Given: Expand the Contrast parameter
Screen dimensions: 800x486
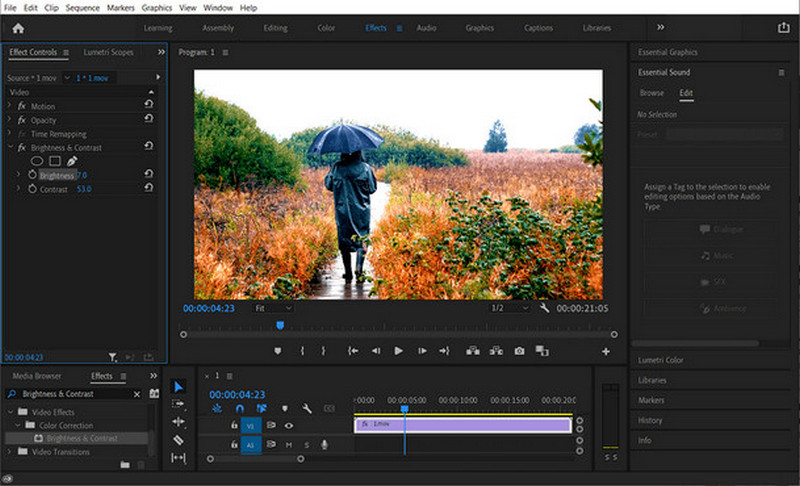Looking at the screenshot, I should pos(19,188).
